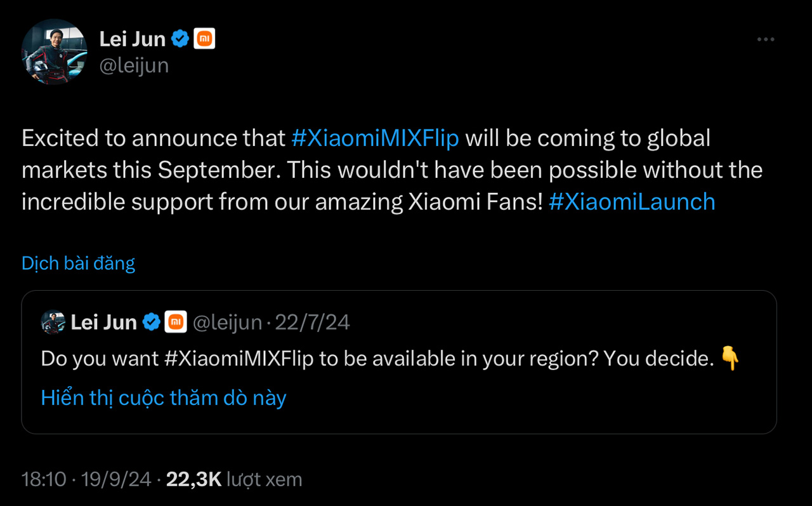Click the @leijun handle under the name
Viewport: 812px width, 506px height.
134,65
